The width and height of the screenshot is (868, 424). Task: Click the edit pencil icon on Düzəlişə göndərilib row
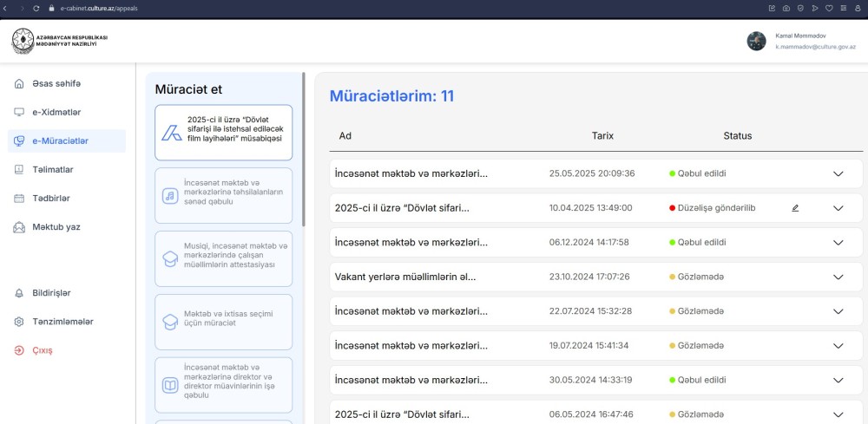click(795, 208)
